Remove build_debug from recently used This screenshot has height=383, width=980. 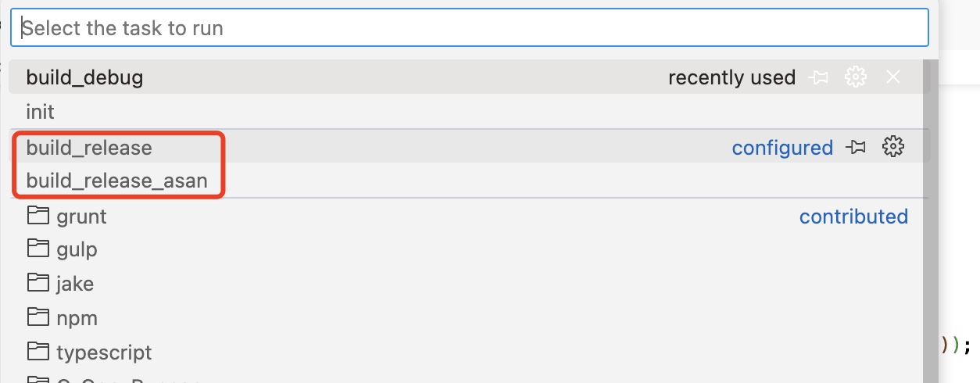pyautogui.click(x=893, y=77)
